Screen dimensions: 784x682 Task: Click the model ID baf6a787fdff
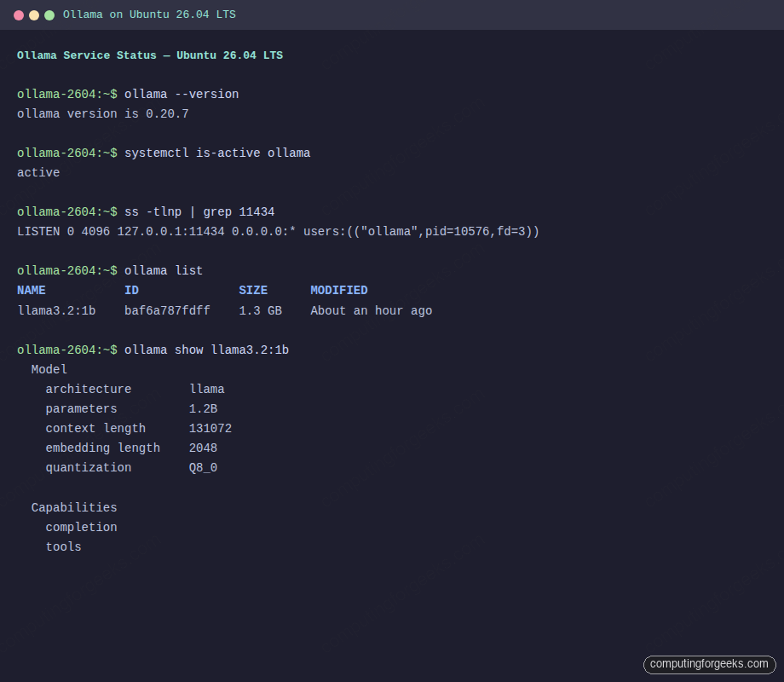[x=167, y=310]
